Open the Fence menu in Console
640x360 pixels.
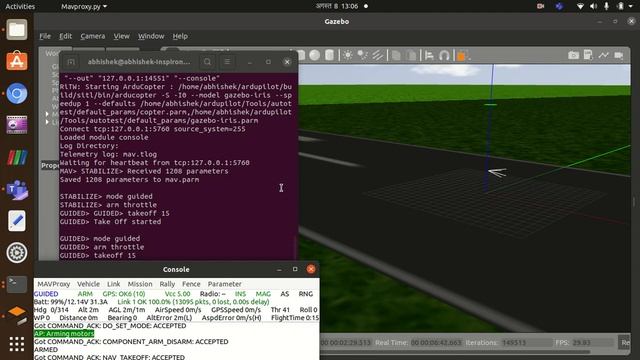point(191,284)
